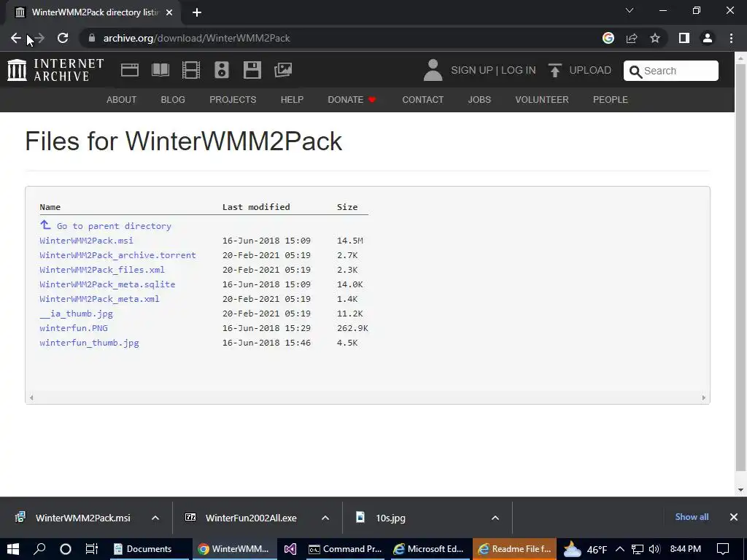
Task: Open the Chrome profile icon
Action: coord(708,38)
